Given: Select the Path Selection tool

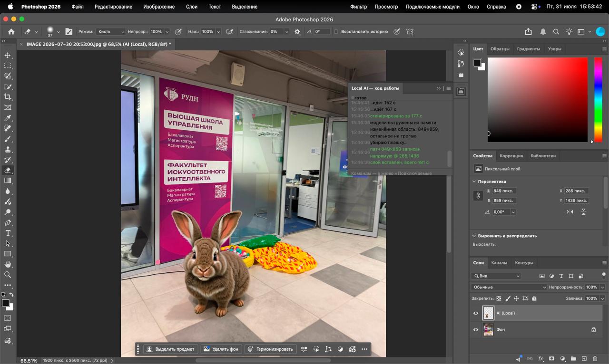Looking at the screenshot, I should pyautogui.click(x=8, y=243).
